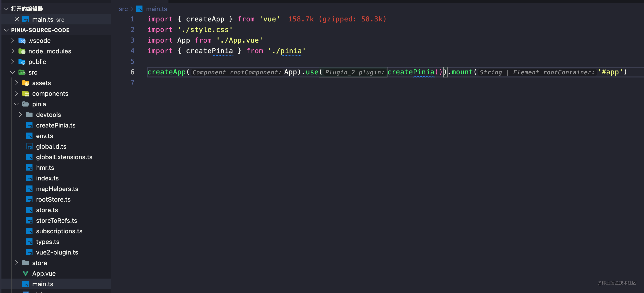Expand the store folder
The width and height of the screenshot is (644, 293).
click(x=17, y=263)
